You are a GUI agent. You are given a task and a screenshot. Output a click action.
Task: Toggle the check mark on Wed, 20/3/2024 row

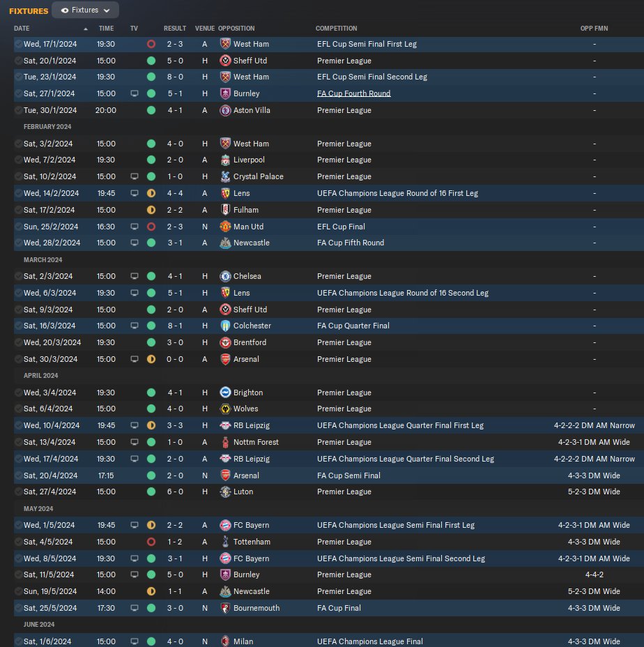click(x=18, y=342)
